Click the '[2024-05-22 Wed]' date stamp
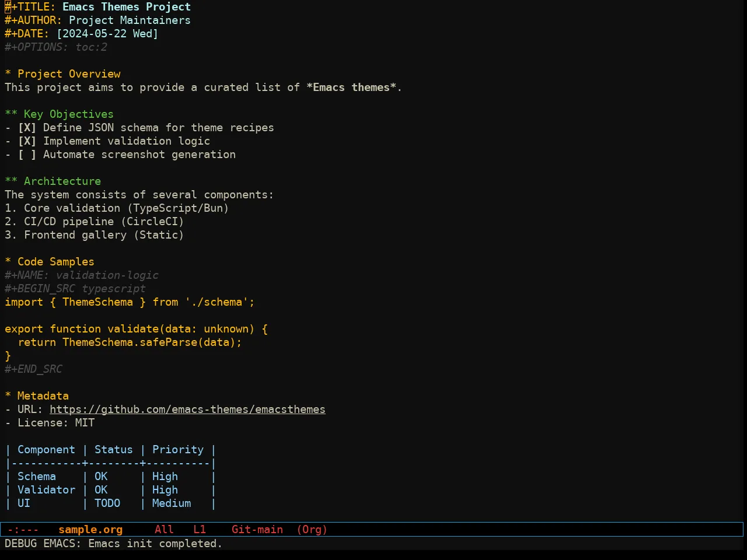Image resolution: width=747 pixels, height=560 pixels. pyautogui.click(x=107, y=34)
